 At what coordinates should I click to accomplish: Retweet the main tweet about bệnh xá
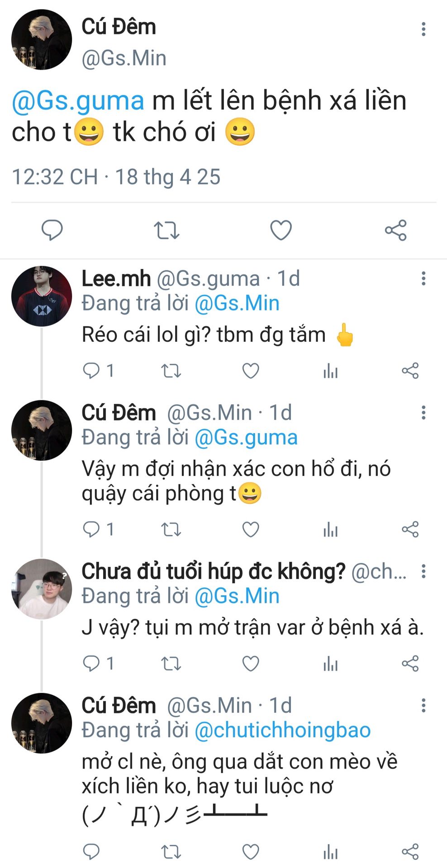point(166,230)
